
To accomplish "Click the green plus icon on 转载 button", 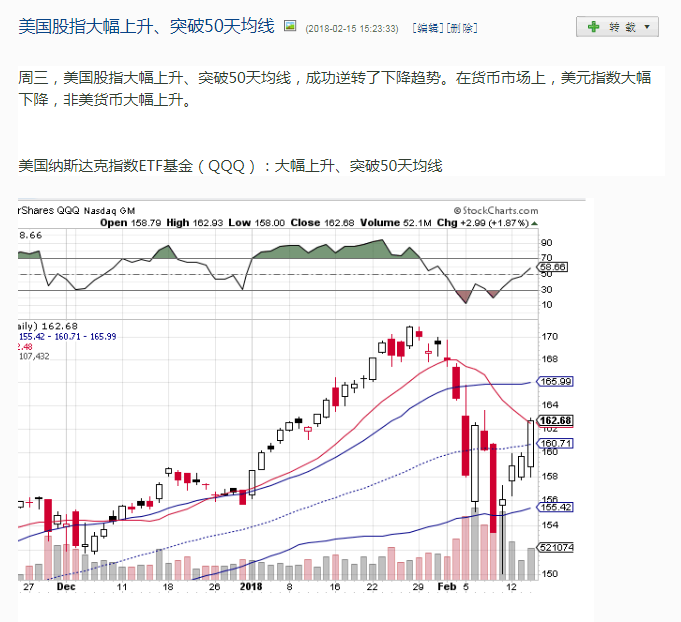I will [x=593, y=27].
